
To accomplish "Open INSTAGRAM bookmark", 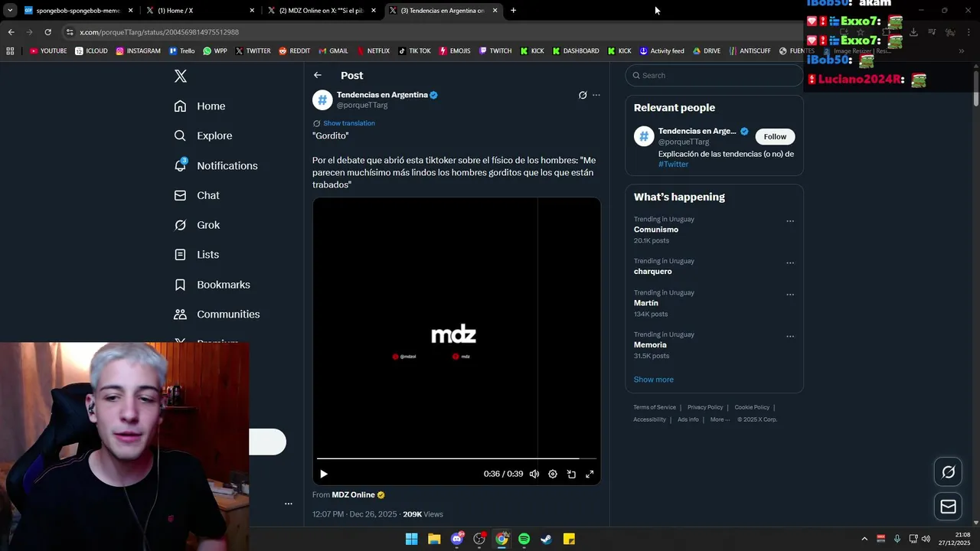I will coord(139,51).
